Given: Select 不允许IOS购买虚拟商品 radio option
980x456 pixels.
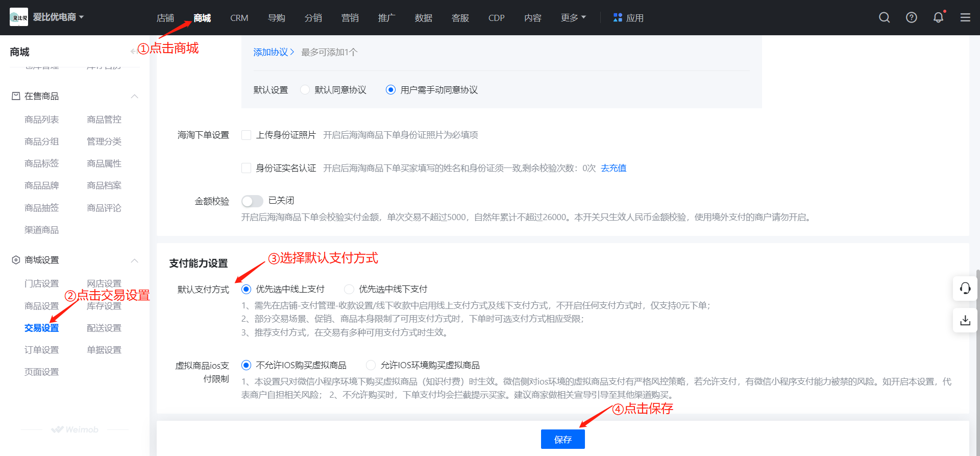Looking at the screenshot, I should (246, 365).
